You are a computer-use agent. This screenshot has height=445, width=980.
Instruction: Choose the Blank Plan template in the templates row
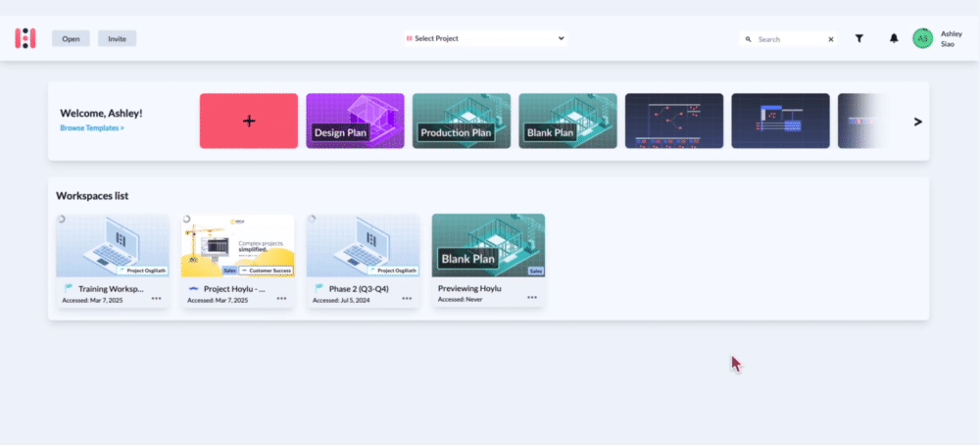tap(567, 121)
